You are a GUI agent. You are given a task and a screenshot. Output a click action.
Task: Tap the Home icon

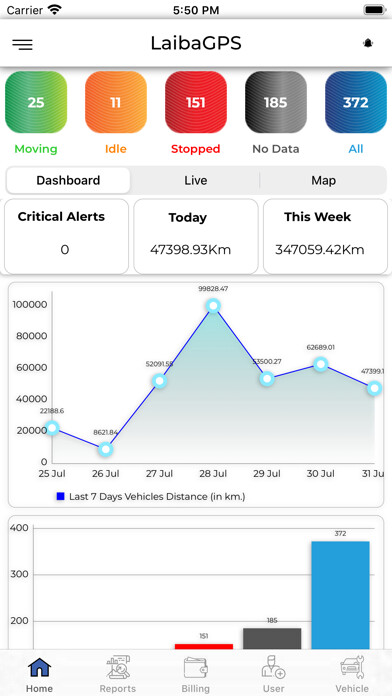[40, 667]
